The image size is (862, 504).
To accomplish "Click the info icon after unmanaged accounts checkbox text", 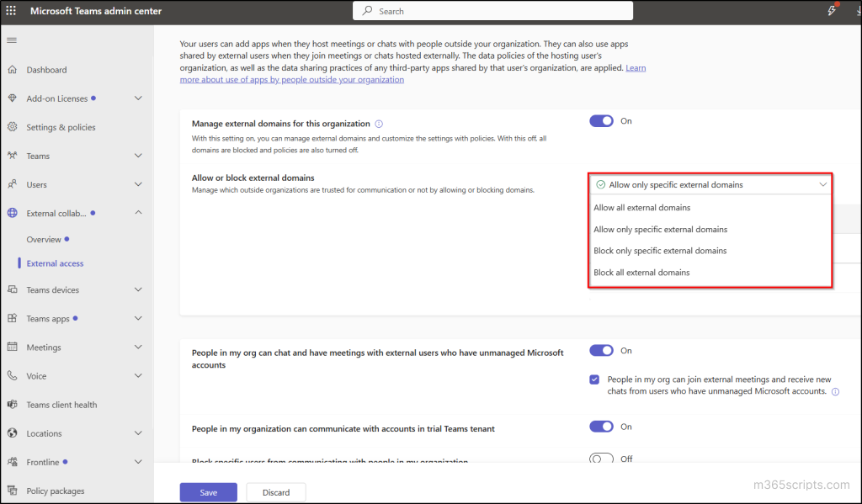I will tap(836, 392).
